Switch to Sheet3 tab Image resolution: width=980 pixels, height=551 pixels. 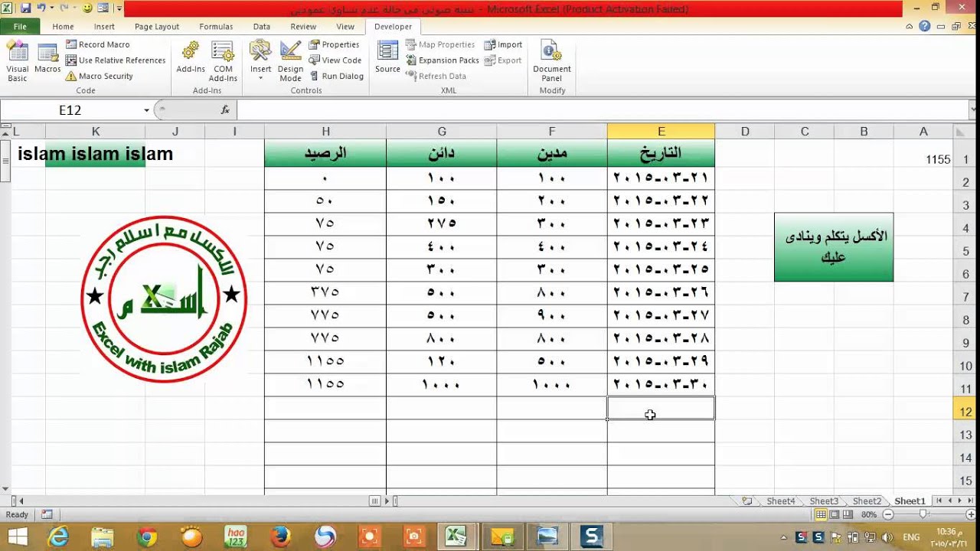[824, 501]
